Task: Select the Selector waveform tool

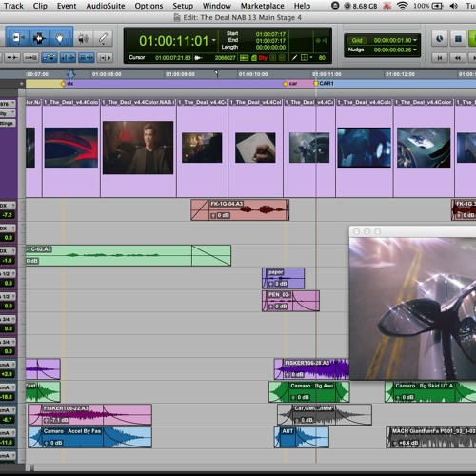Action: 39,38
